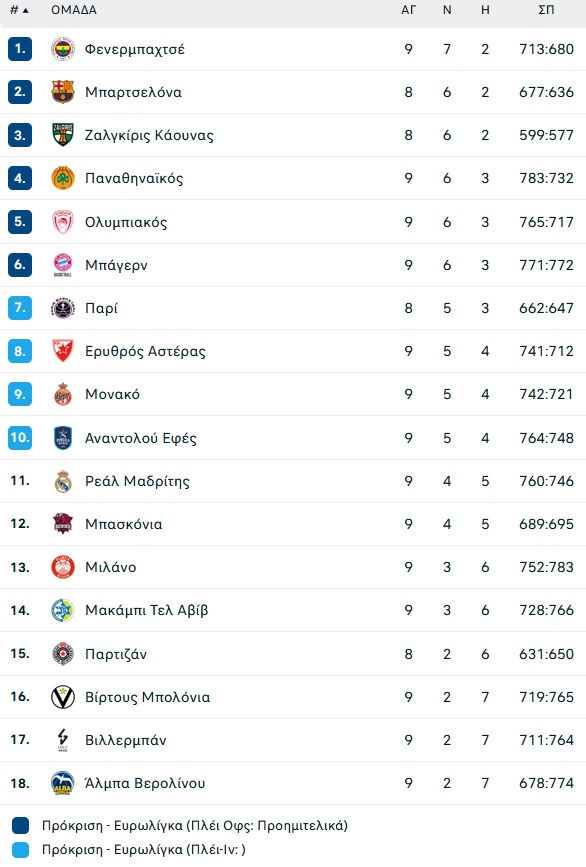The image size is (586, 867).
Task: Sort table by ΣΠ points column
Action: coord(546,10)
